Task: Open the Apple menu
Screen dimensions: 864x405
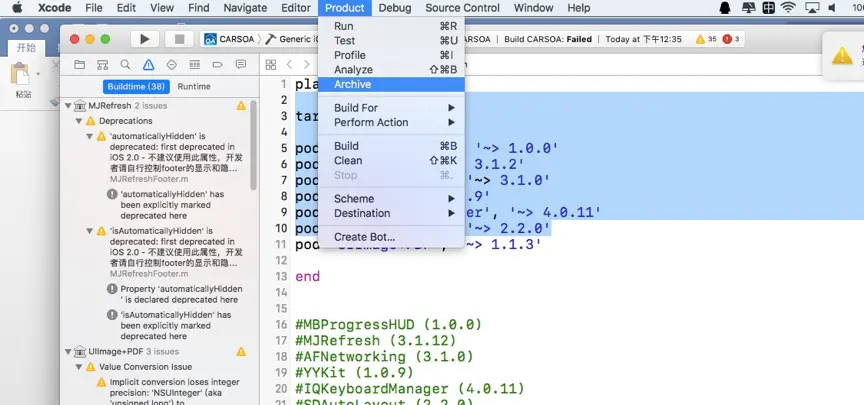Action: (17, 8)
